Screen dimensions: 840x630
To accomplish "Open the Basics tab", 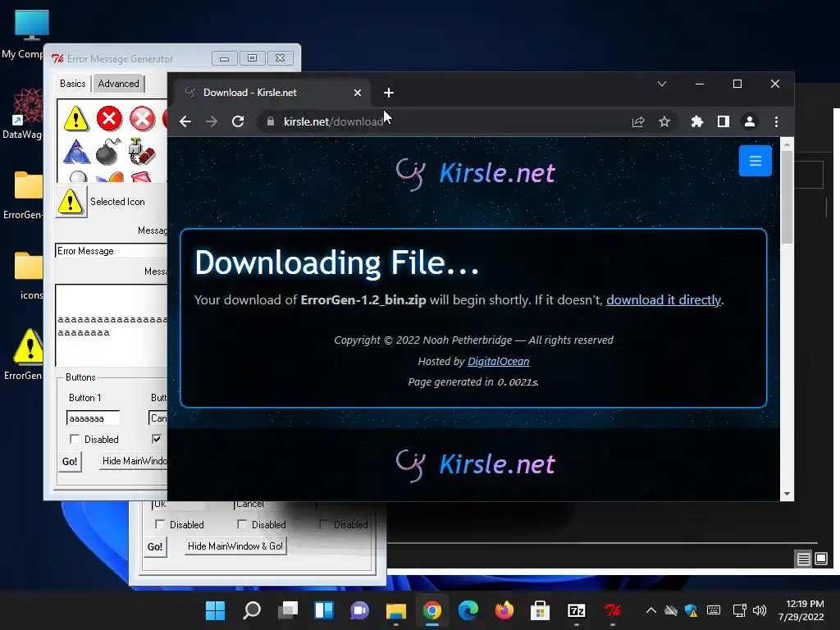I will click(73, 84).
